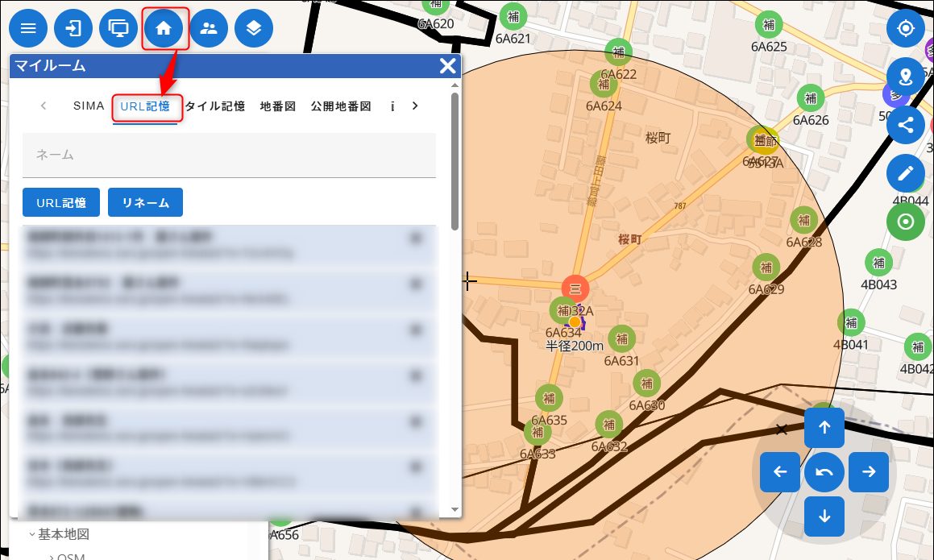Click the GPS current location button
Image resolution: width=934 pixels, height=560 pixels.
coord(905,29)
